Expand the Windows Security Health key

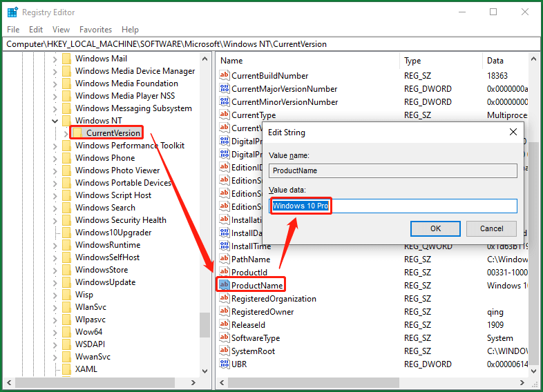[55, 220]
